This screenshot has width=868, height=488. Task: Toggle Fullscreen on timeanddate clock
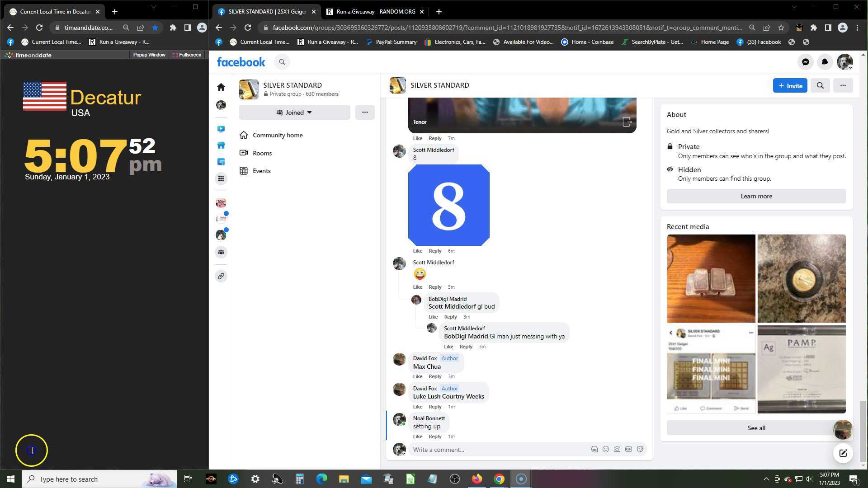pyautogui.click(x=187, y=55)
